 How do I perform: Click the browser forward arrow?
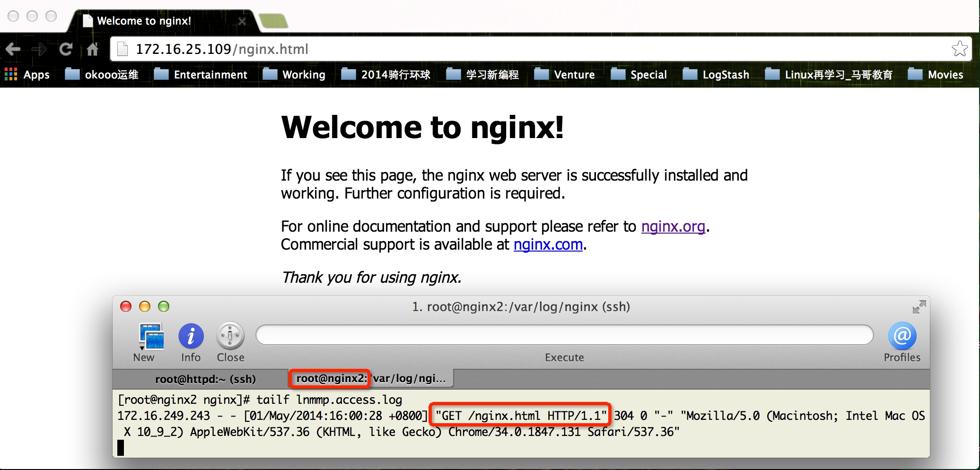39,49
